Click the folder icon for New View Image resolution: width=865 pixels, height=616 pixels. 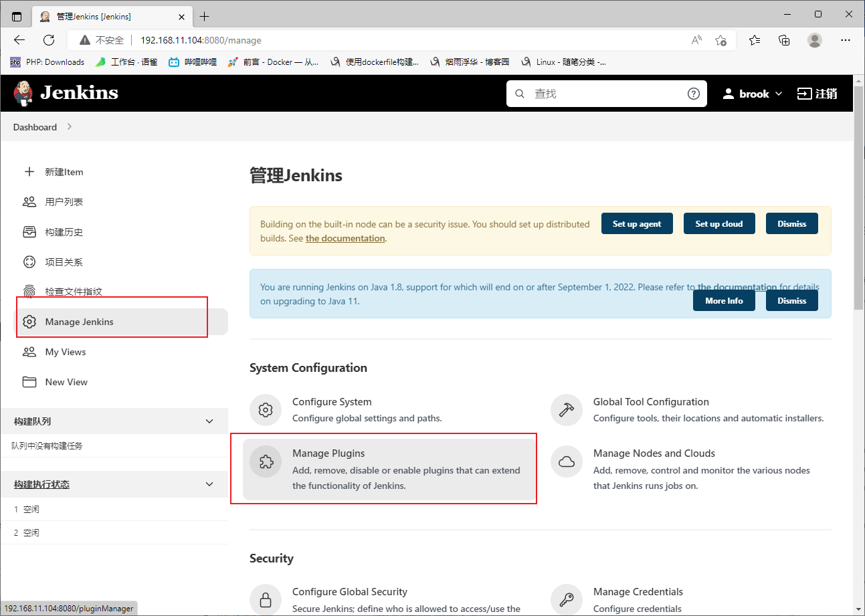pyautogui.click(x=29, y=382)
